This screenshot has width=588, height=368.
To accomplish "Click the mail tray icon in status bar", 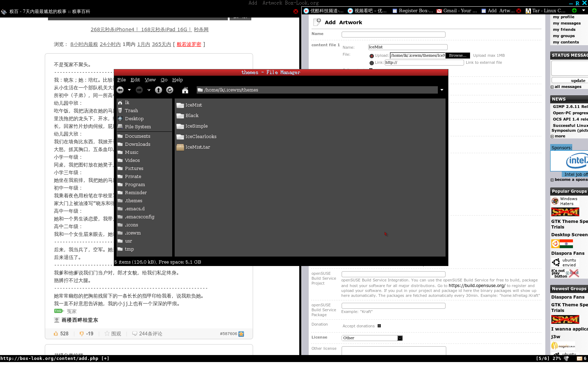I will [580, 359].
